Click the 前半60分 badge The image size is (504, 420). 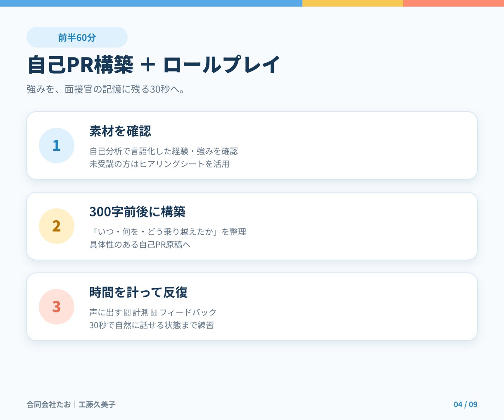click(x=77, y=37)
